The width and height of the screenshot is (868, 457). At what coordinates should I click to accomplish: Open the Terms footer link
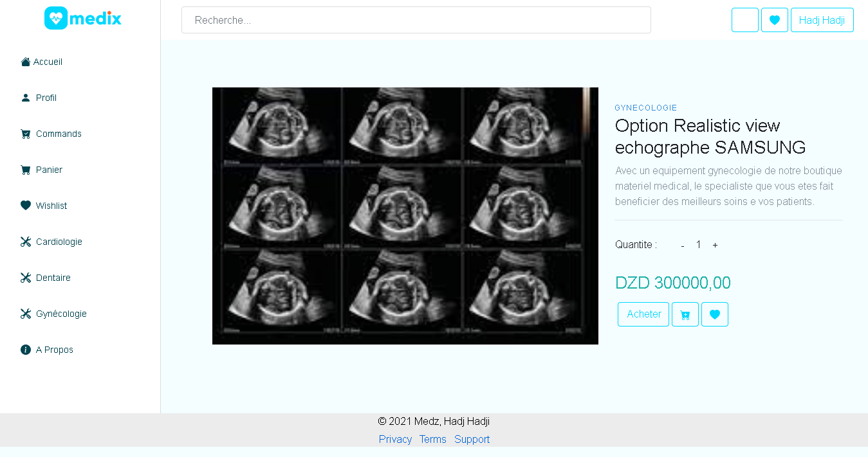[433, 439]
